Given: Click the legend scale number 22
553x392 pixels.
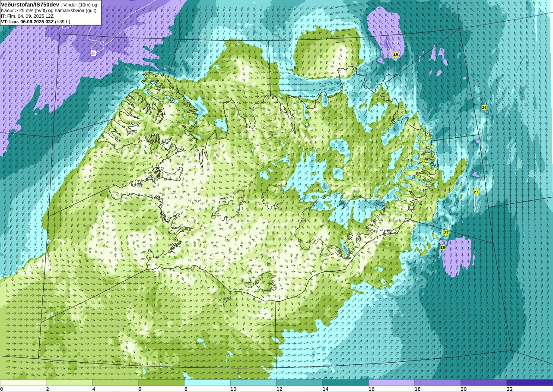Looking at the screenshot, I should (510, 389).
